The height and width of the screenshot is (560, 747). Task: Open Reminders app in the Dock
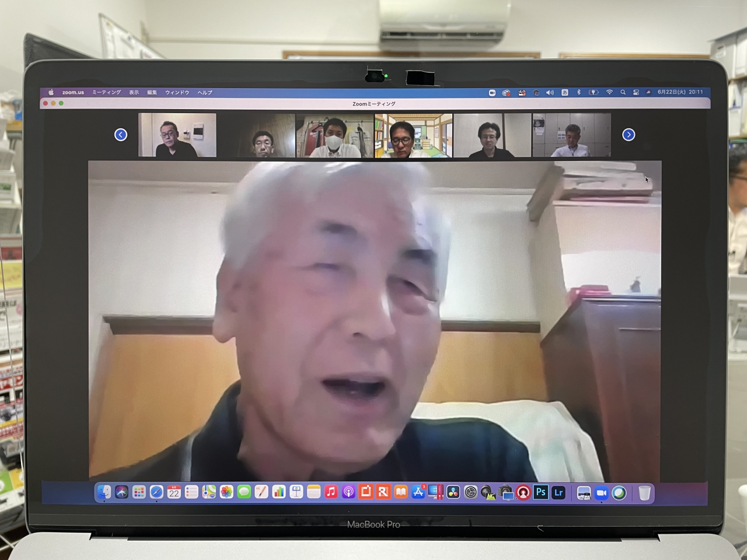pos(191,492)
